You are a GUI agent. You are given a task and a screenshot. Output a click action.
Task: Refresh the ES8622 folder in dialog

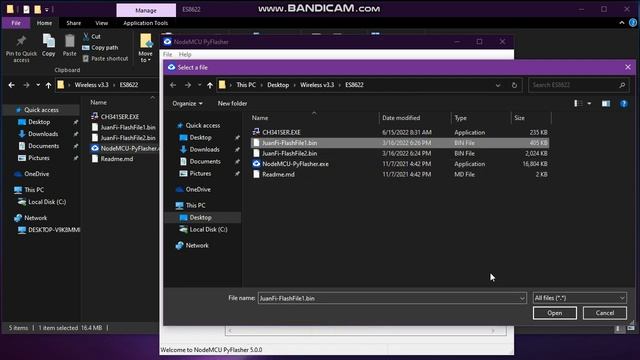pos(514,85)
